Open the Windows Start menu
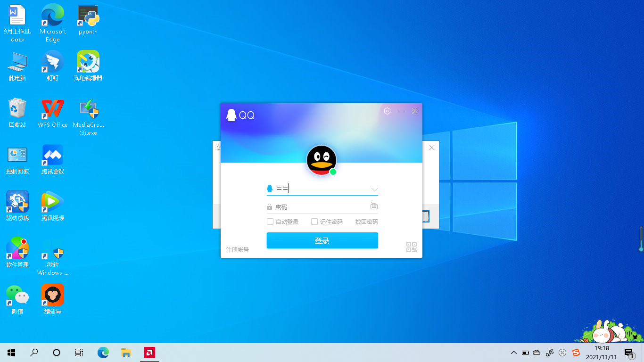Viewport: 644px width, 362px height. pyautogui.click(x=11, y=352)
